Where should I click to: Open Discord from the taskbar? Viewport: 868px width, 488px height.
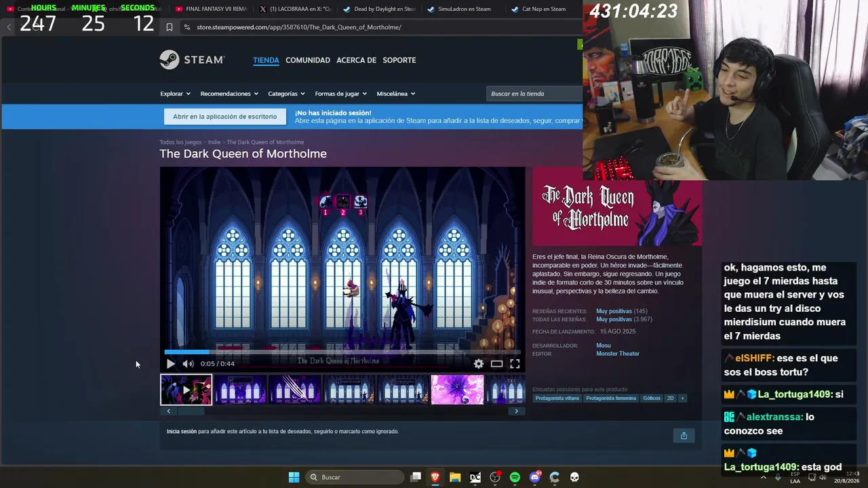coord(535,477)
